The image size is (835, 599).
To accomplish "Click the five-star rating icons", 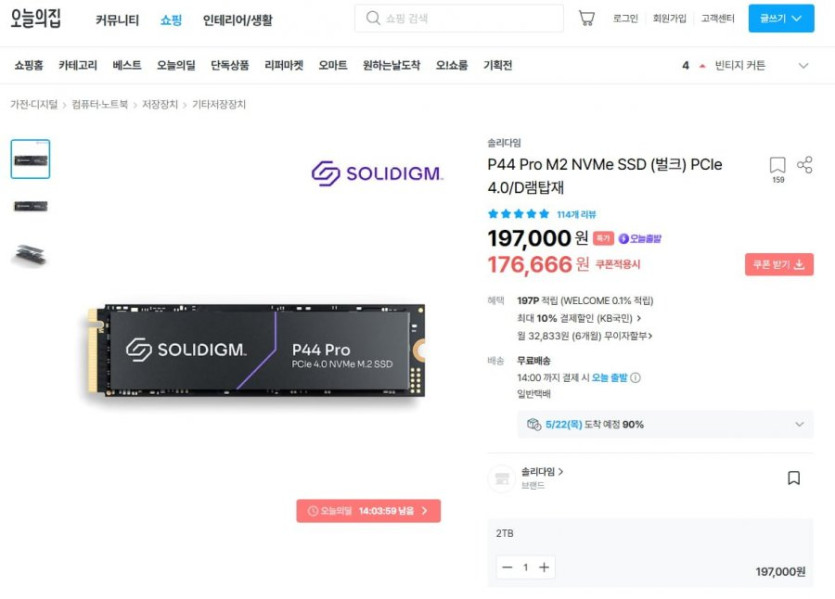I will pos(518,214).
